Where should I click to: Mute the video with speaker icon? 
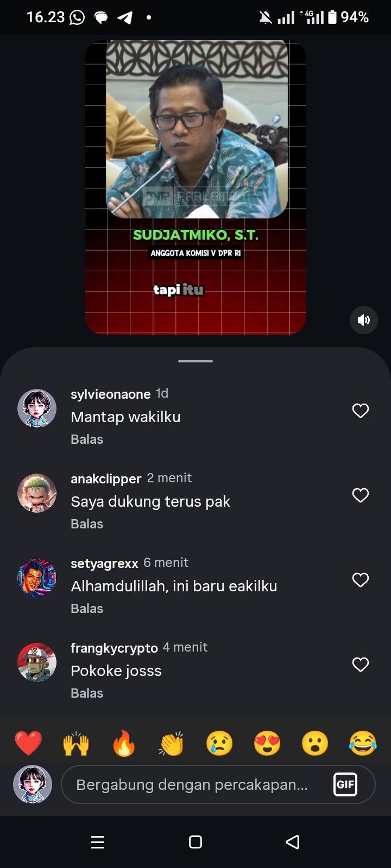coord(363,320)
